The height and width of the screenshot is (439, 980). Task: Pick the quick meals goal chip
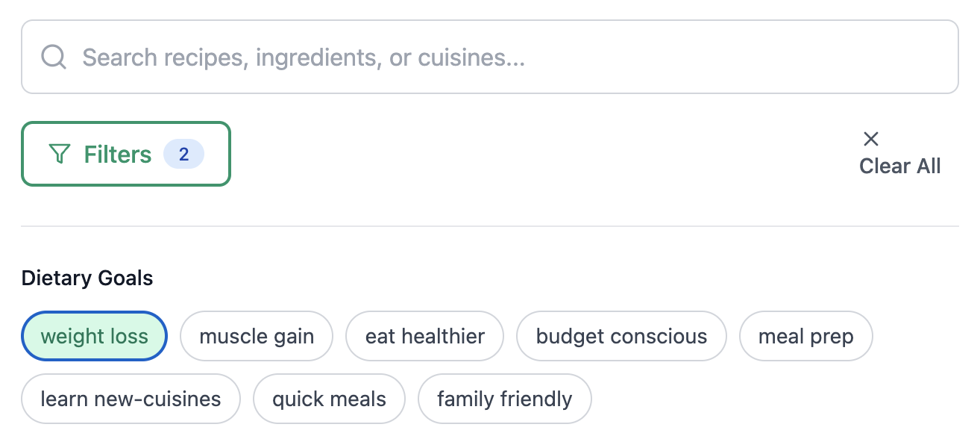[x=329, y=399]
